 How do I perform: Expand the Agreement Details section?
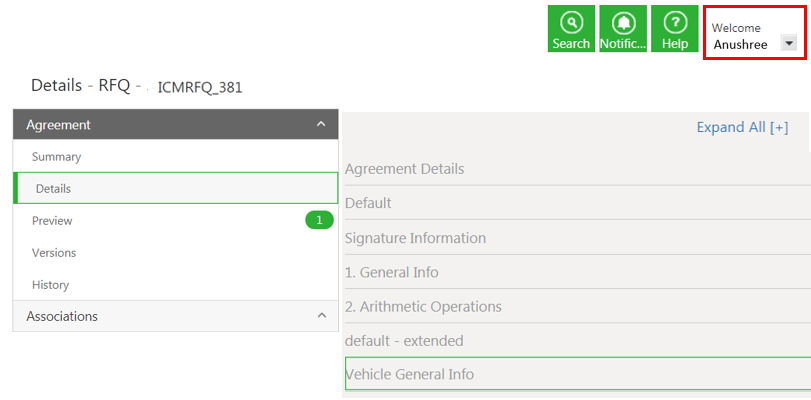(404, 169)
